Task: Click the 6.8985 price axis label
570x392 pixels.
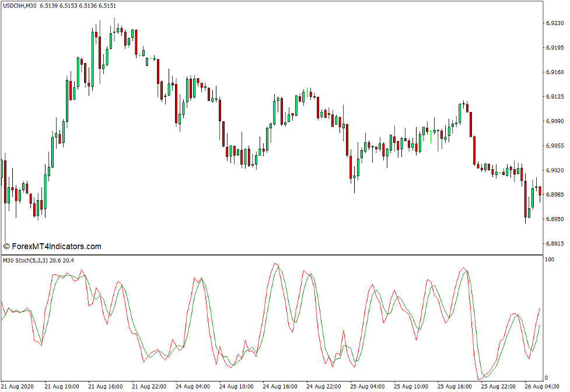Action: [x=554, y=195]
